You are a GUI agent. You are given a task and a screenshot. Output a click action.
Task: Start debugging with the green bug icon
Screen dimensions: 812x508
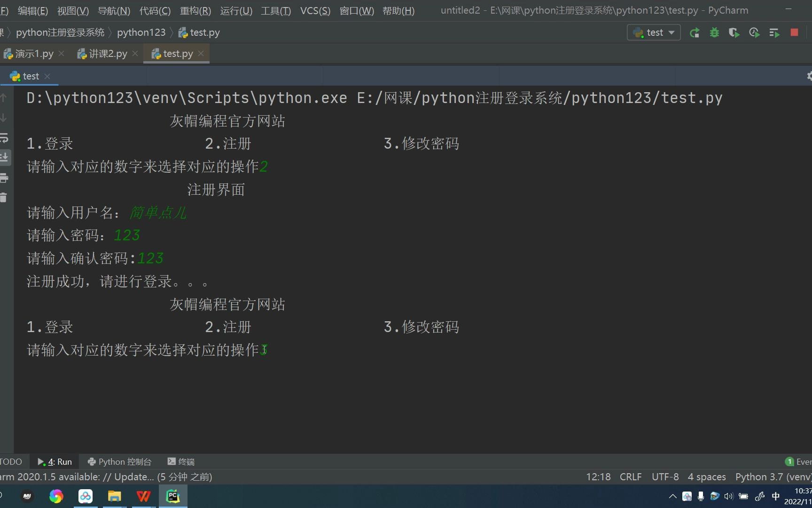pyautogui.click(x=714, y=32)
